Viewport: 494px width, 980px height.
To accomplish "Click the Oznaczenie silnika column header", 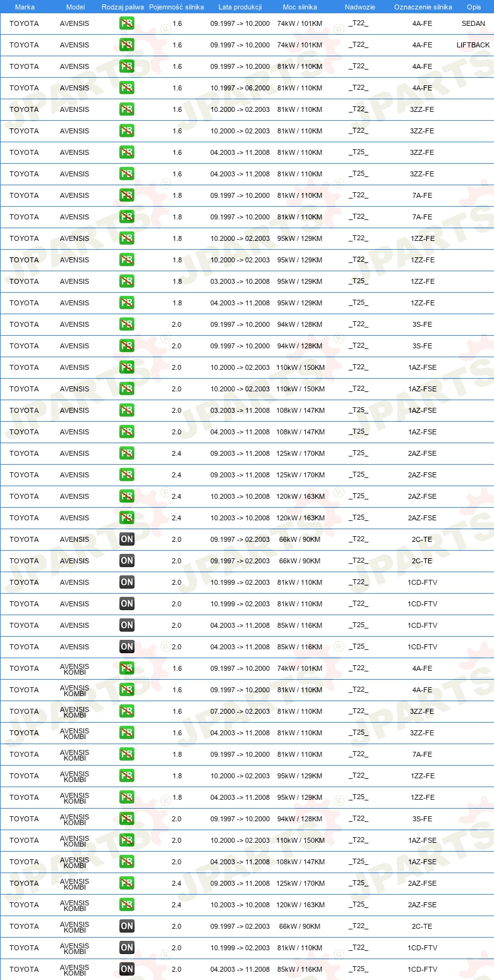I will coord(423,7).
